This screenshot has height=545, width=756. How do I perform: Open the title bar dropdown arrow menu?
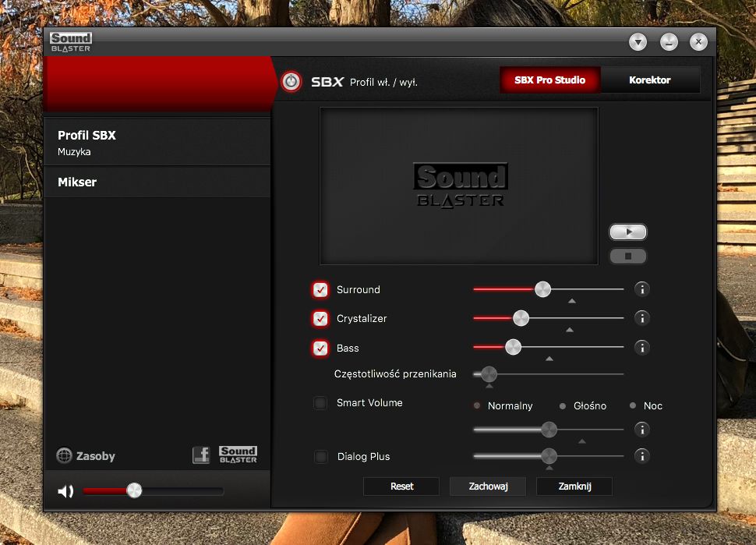tap(638, 42)
